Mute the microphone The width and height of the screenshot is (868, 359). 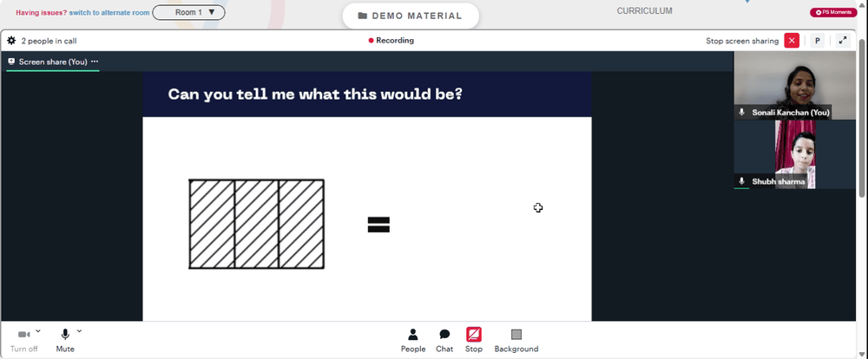(x=65, y=340)
